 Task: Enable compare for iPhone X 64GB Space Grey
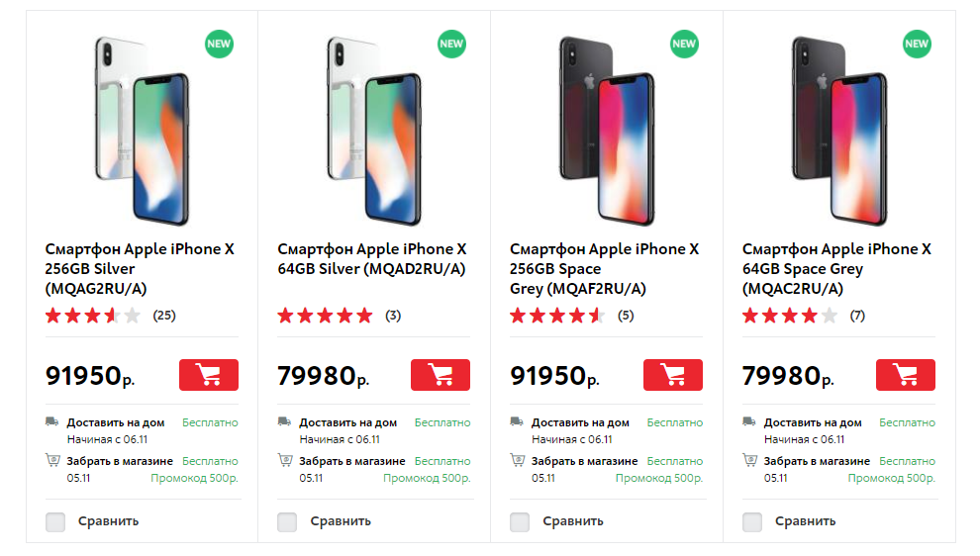pos(752,521)
